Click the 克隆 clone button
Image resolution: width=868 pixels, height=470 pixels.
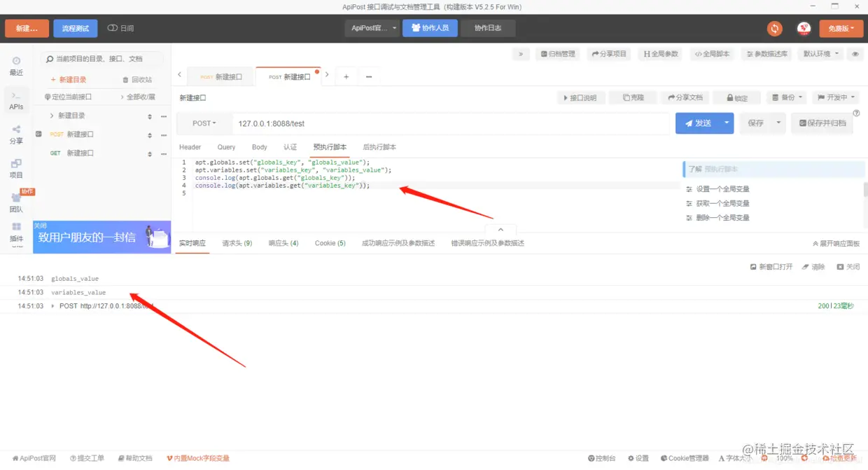(633, 98)
